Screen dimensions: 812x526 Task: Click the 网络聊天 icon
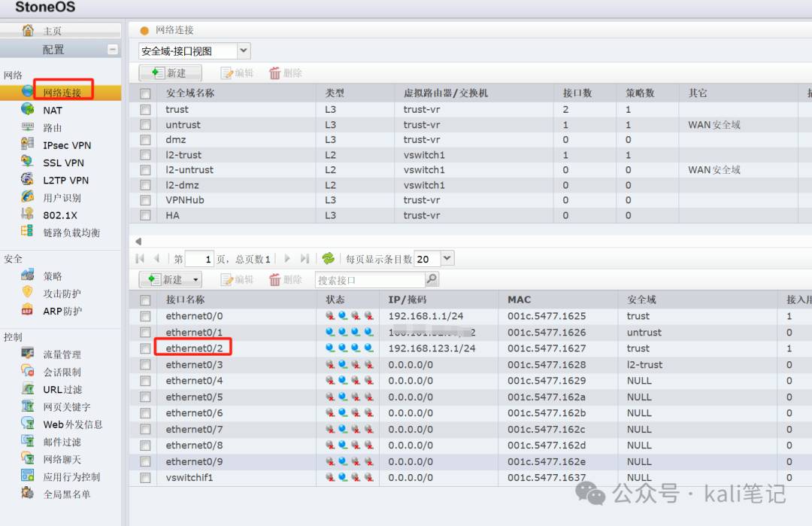click(28, 458)
